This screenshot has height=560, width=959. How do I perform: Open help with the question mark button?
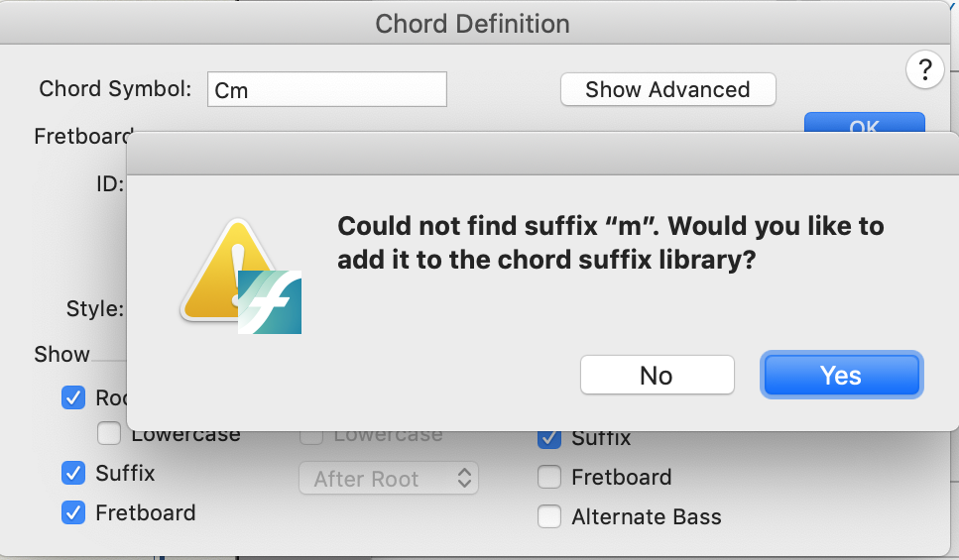click(x=924, y=69)
